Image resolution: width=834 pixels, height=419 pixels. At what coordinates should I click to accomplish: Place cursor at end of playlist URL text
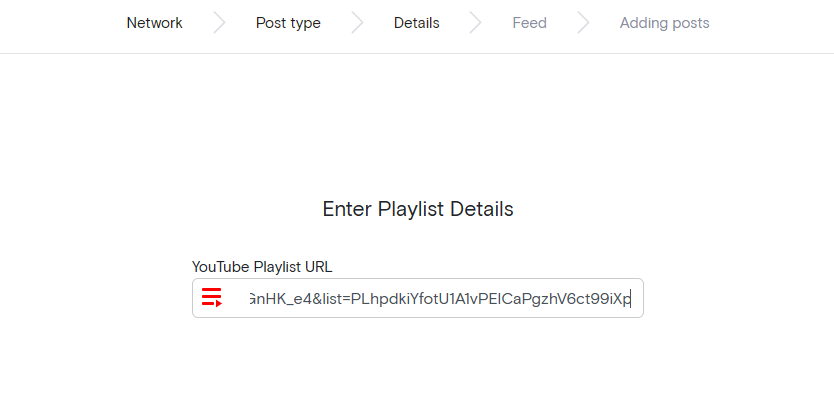(x=631, y=298)
